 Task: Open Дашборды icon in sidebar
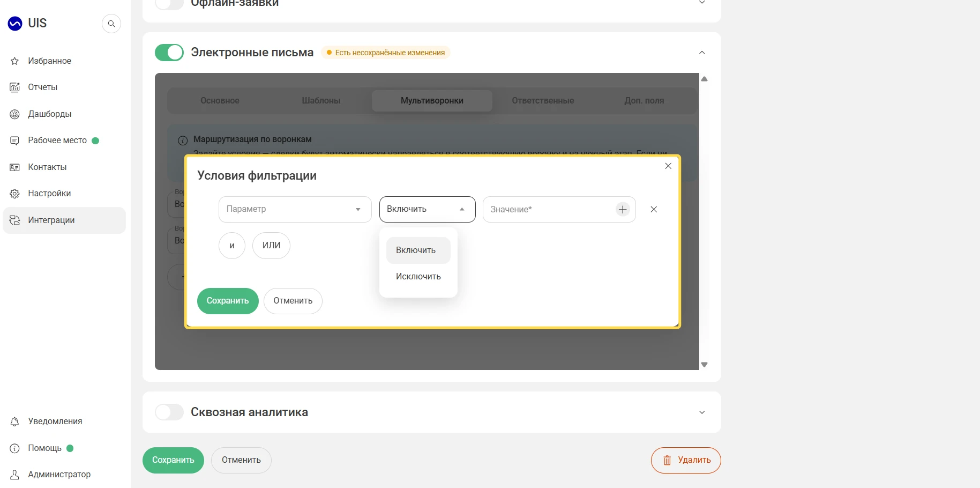point(15,114)
